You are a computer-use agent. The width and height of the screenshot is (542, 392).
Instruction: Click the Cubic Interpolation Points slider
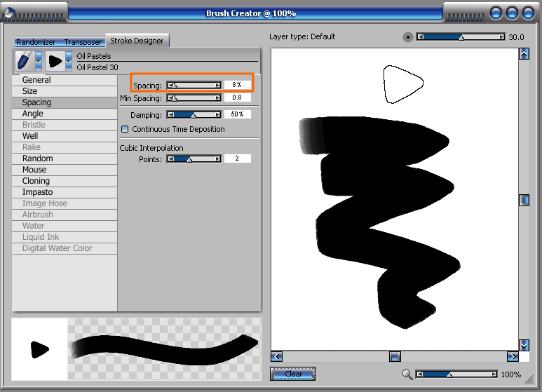[195, 159]
